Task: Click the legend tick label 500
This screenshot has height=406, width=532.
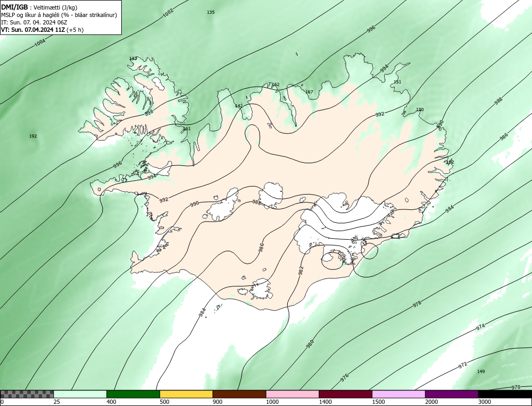Action: (164, 402)
